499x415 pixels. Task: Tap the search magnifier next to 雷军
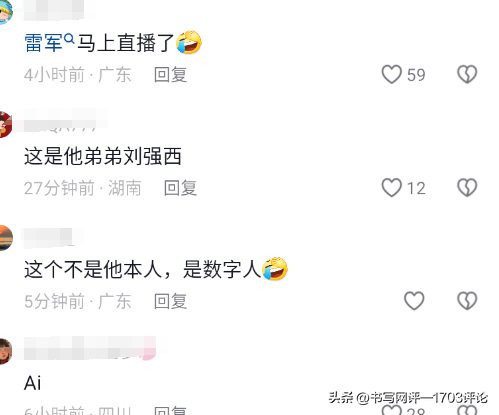(x=69, y=39)
